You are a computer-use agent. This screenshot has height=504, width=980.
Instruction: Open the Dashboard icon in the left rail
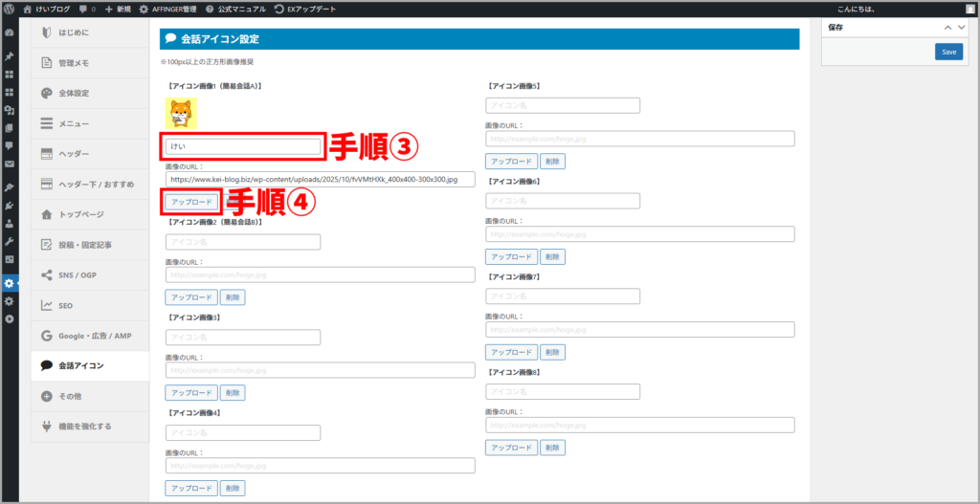click(10, 33)
